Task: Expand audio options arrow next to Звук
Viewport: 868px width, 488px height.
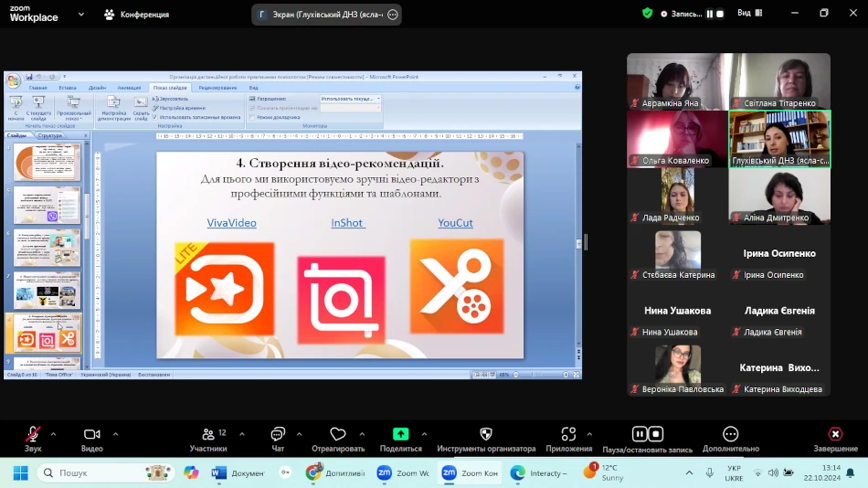Action: pyautogui.click(x=54, y=434)
